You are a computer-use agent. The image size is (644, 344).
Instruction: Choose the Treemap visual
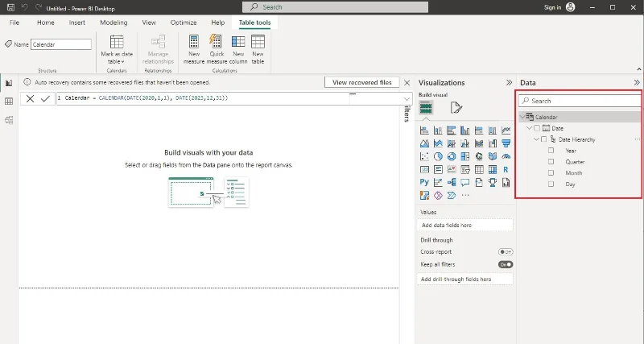tap(465, 156)
